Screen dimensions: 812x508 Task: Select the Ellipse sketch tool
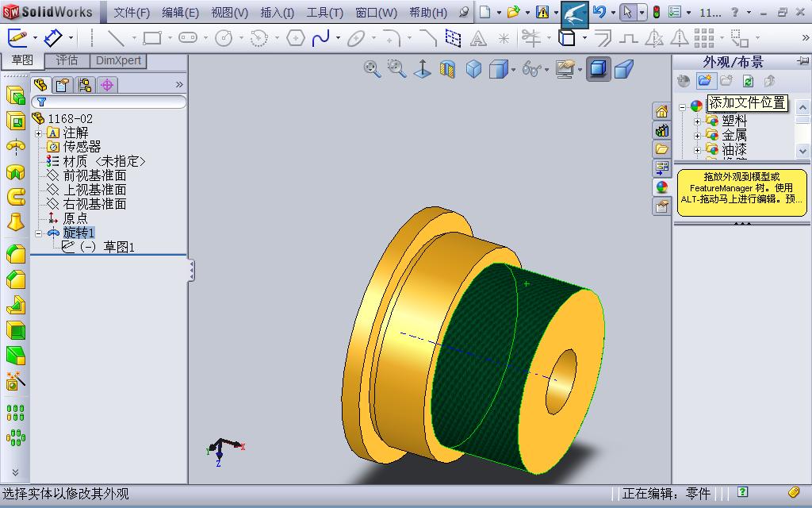point(356,38)
